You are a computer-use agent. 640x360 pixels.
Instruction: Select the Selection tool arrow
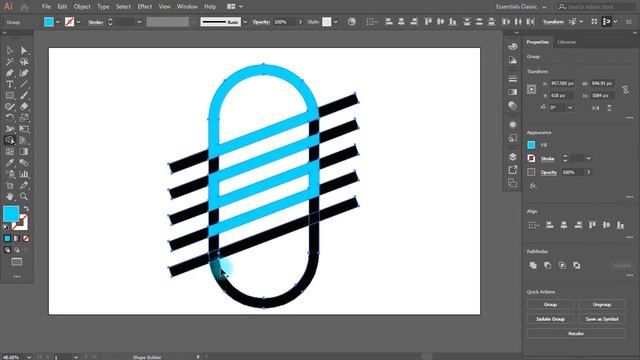(x=10, y=51)
